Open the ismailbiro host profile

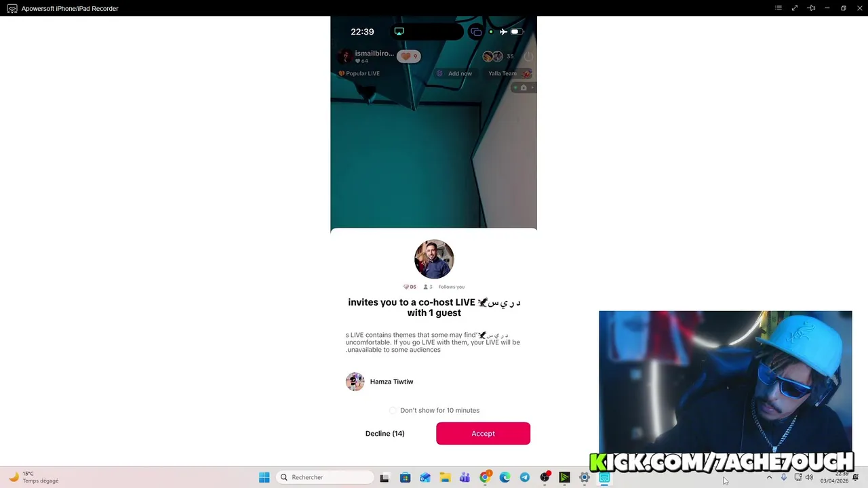pyautogui.click(x=366, y=56)
